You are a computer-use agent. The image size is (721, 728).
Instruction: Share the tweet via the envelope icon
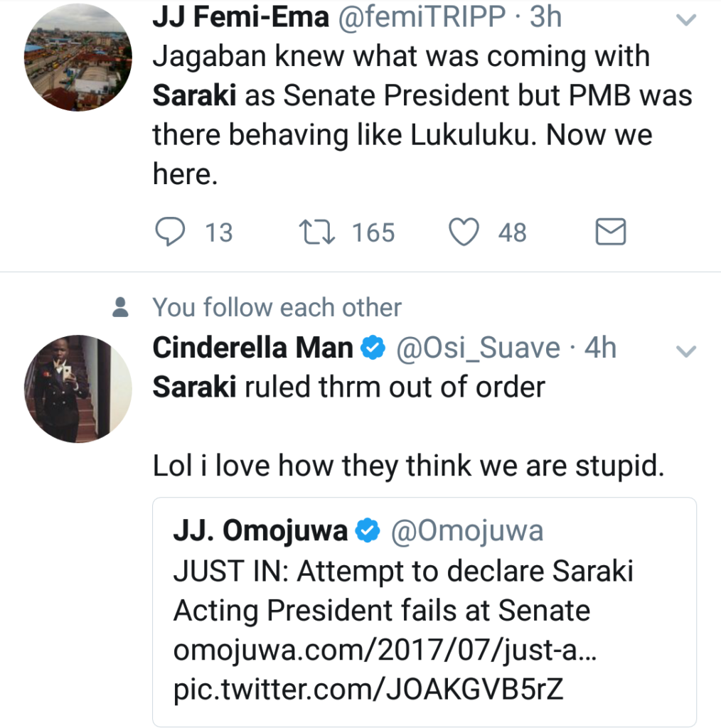tap(610, 232)
